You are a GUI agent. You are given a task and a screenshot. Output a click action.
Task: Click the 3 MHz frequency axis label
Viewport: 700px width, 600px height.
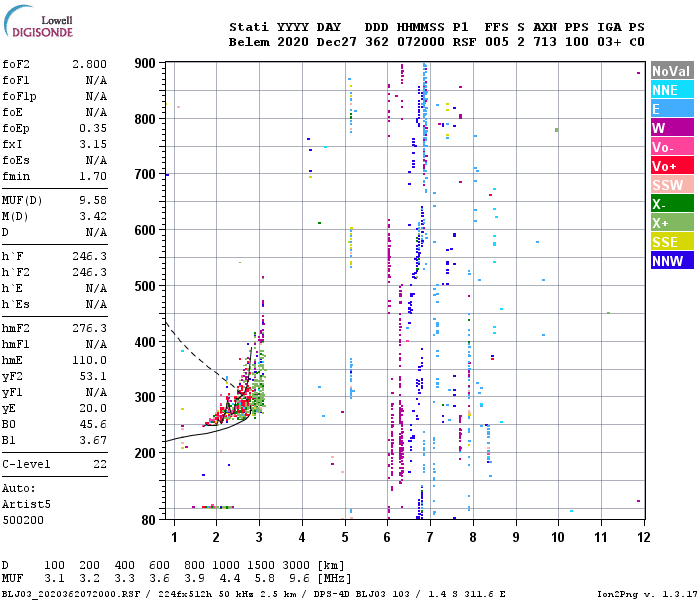[259, 537]
